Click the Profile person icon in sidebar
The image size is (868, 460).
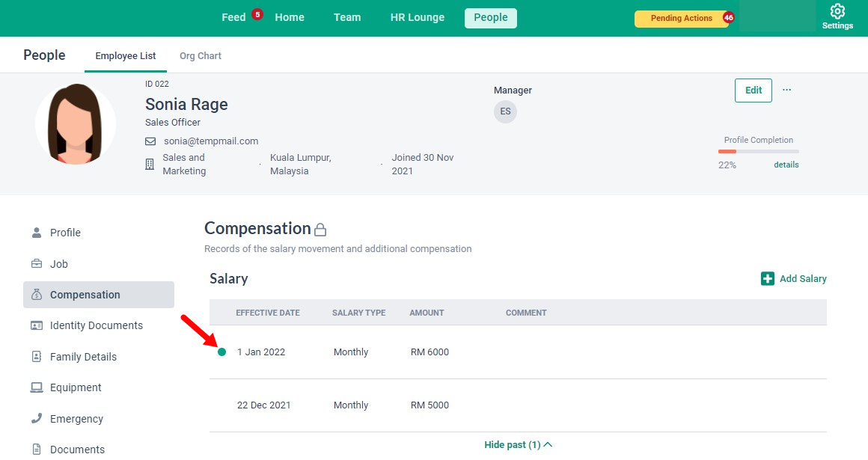pos(37,233)
